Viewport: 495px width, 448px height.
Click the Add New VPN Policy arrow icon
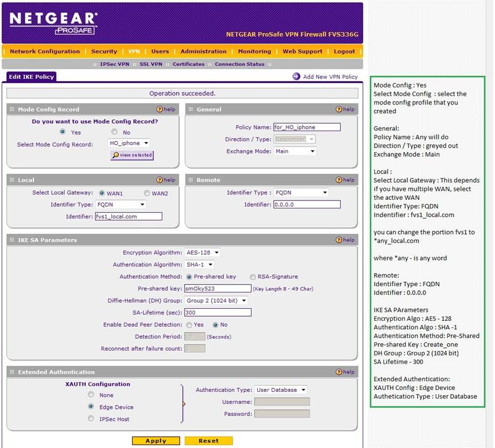(296, 77)
